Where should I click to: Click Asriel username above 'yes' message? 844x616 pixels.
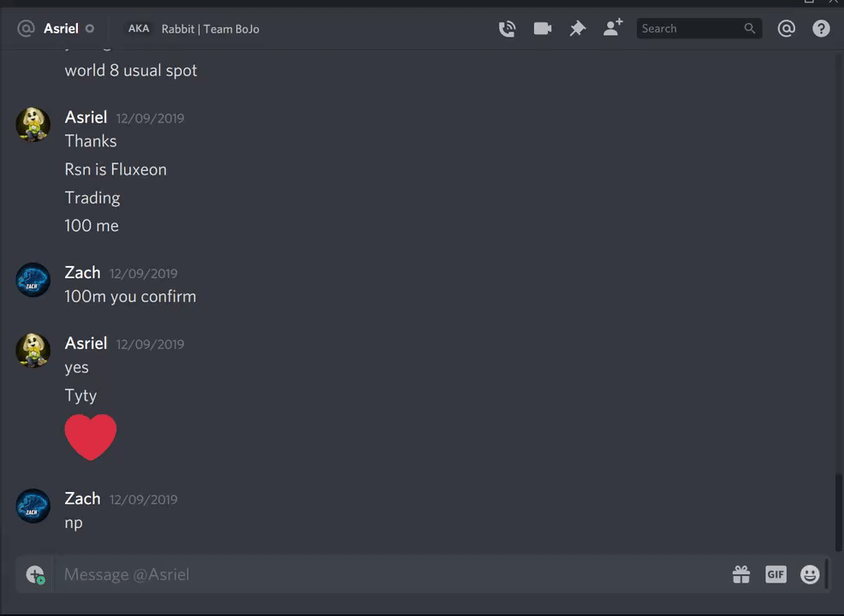(x=86, y=343)
